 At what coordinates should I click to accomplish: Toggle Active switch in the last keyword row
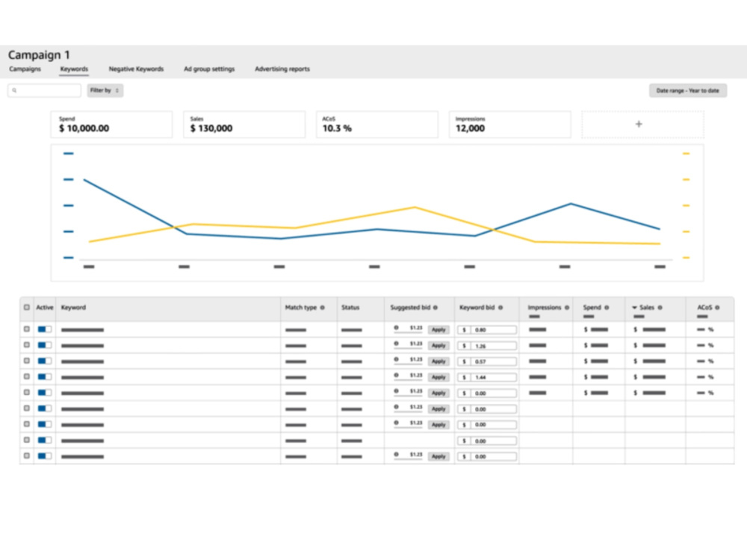45,456
